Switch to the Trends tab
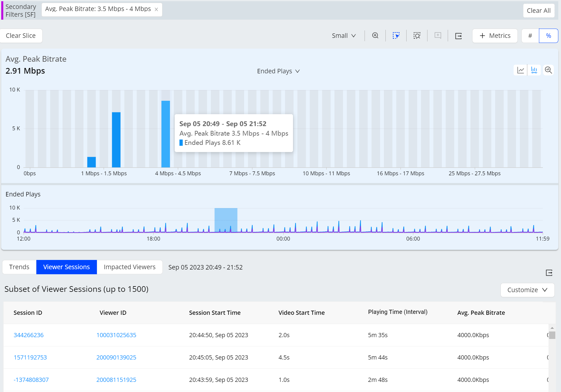The image size is (561, 392). [x=19, y=267]
